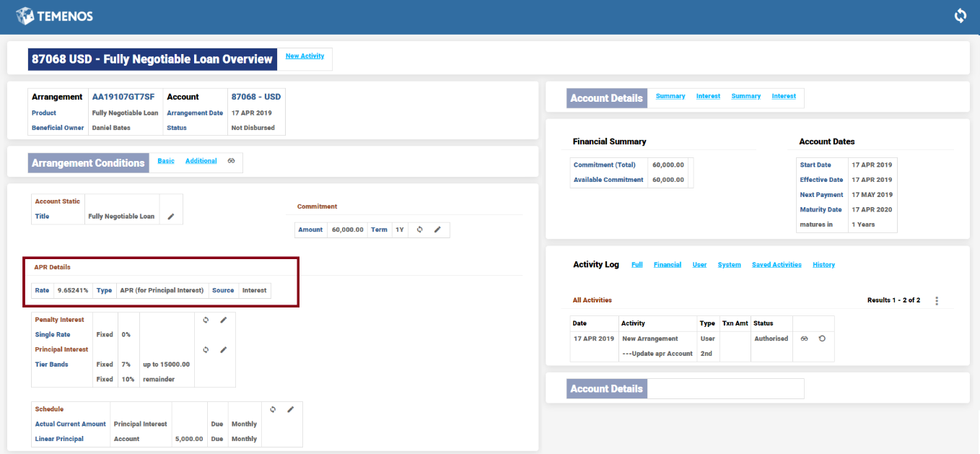Open arrangement AA19107GT7SF link
Viewport: 980px width, 454px height.
pyautogui.click(x=123, y=97)
